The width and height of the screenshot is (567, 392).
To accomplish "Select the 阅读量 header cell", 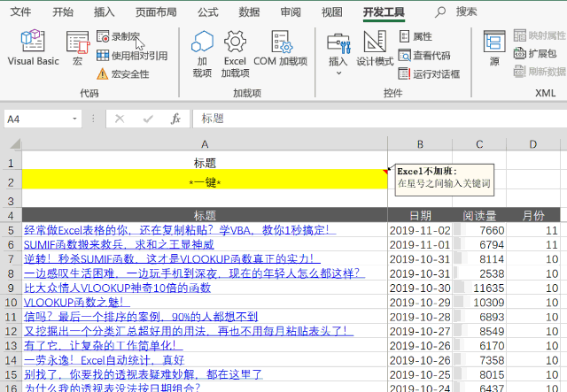I will [479, 215].
